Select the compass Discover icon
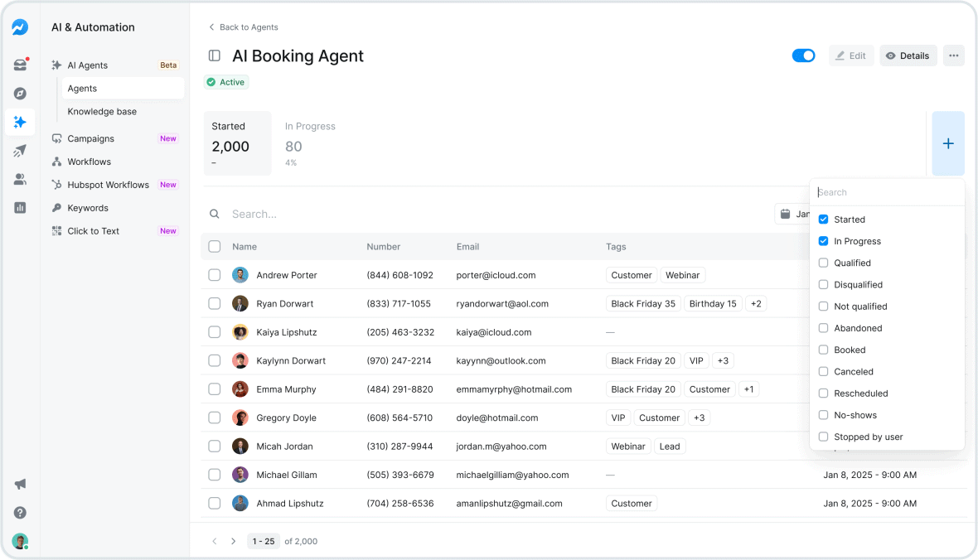 point(20,93)
